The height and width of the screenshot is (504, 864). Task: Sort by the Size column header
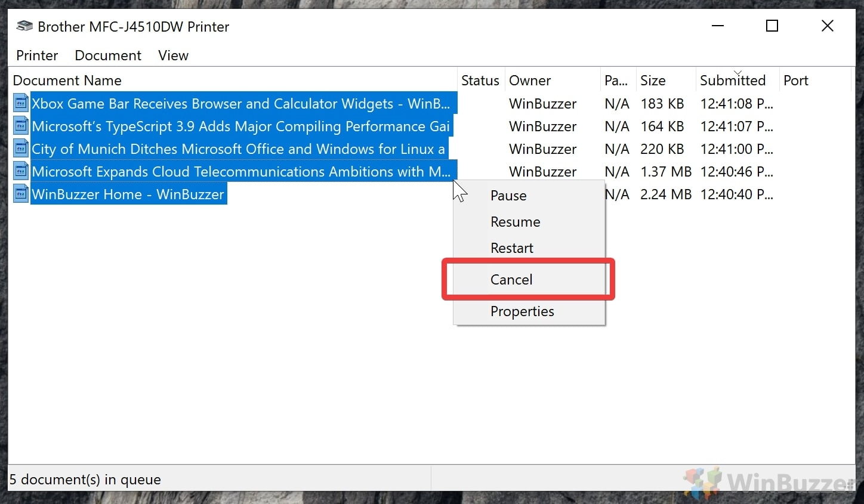(x=653, y=81)
